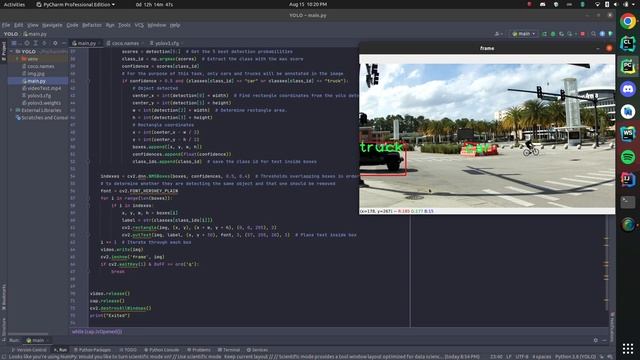The width and height of the screenshot is (640, 360).
Task: Open Discord from the dock
Action: [628, 89]
